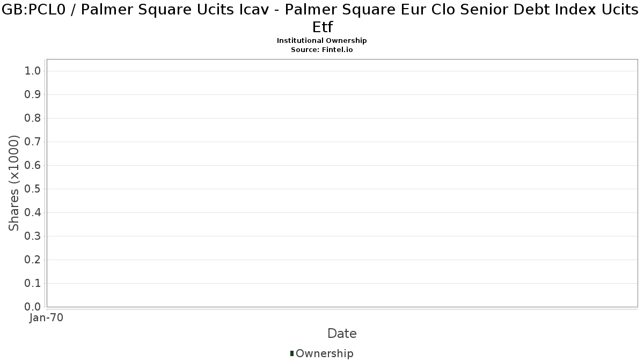Click the 0.2 y-axis tick label
The image size is (644, 362).
point(33,260)
